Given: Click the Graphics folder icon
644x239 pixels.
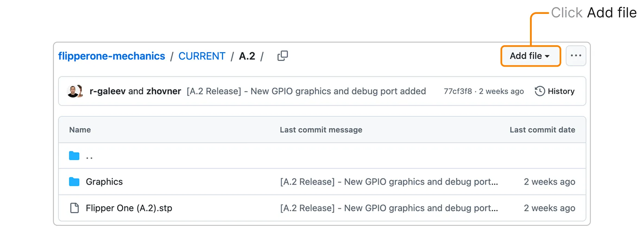Looking at the screenshot, I should (74, 182).
